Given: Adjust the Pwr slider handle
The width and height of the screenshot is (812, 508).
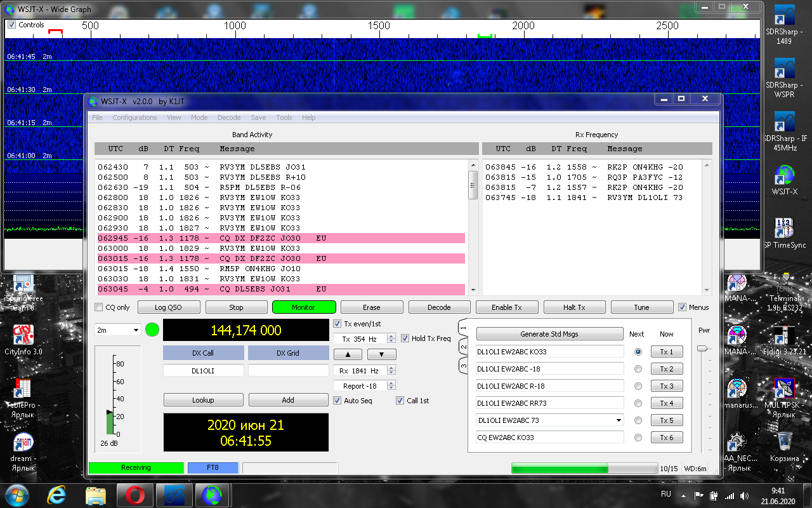Looking at the screenshot, I should point(702,348).
